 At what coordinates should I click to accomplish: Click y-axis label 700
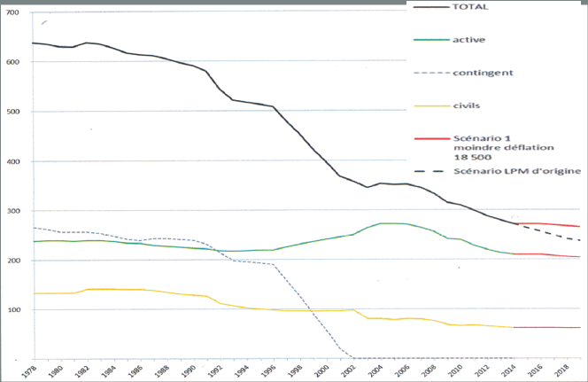(12, 12)
